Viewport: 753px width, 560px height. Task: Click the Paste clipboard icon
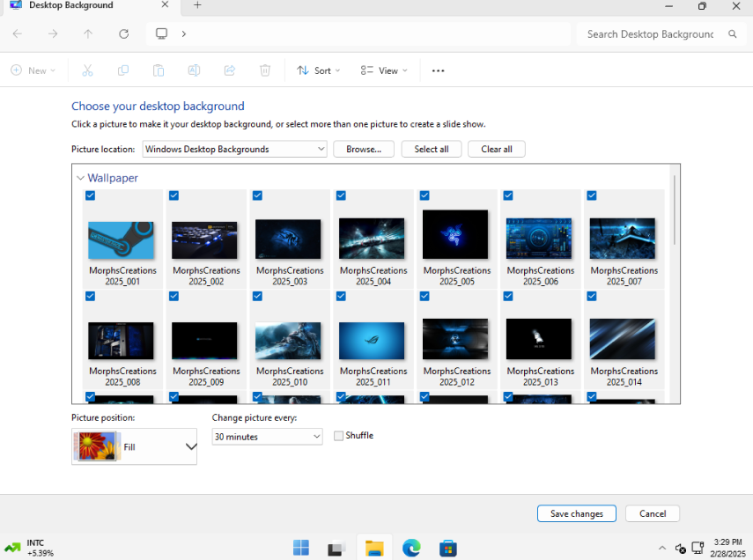[x=159, y=70]
